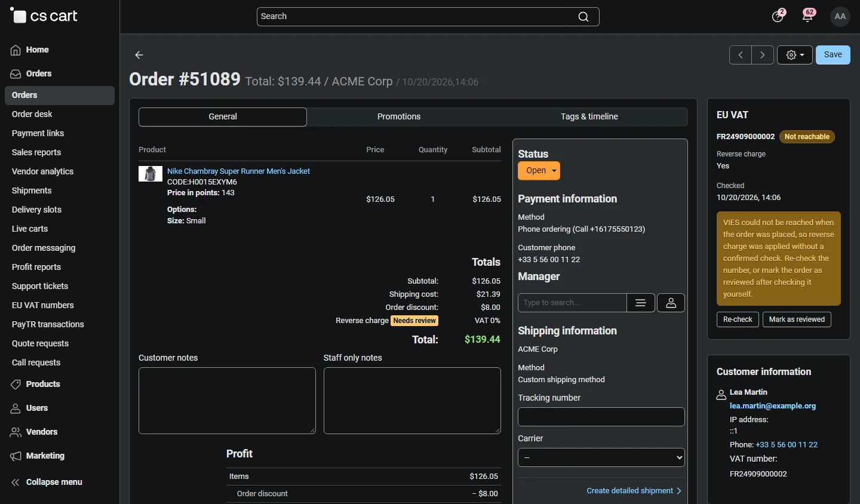The height and width of the screenshot is (504, 860).
Task: Go back using the arrow icon
Action: (139, 55)
